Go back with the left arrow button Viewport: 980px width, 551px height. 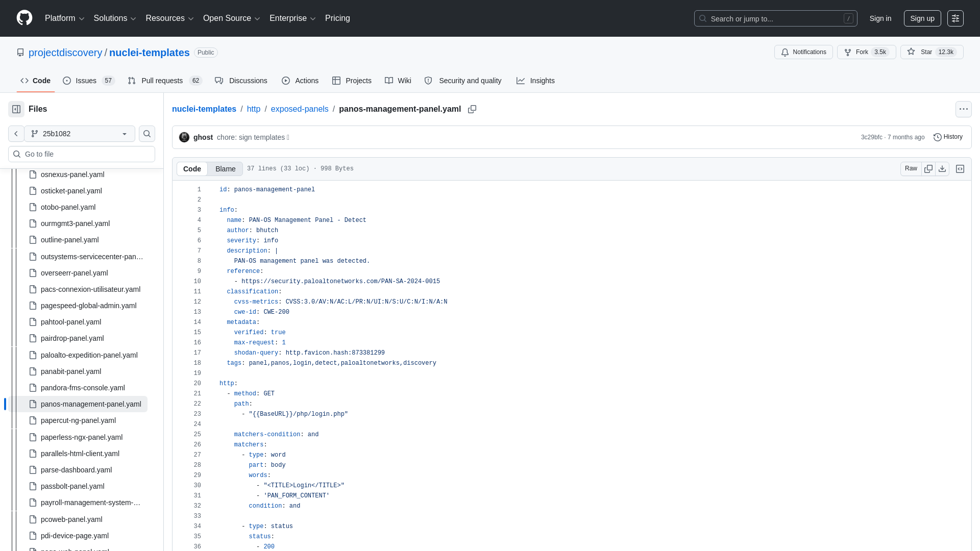pos(16,134)
